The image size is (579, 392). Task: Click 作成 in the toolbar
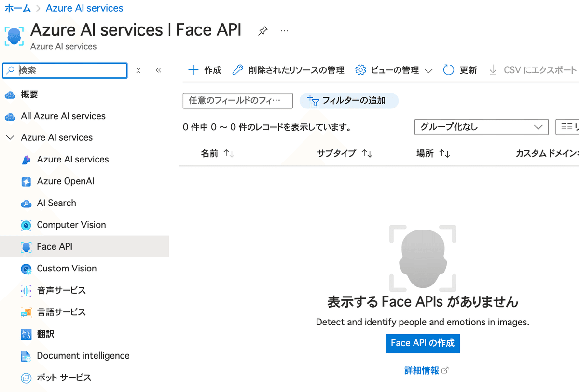pyautogui.click(x=205, y=70)
